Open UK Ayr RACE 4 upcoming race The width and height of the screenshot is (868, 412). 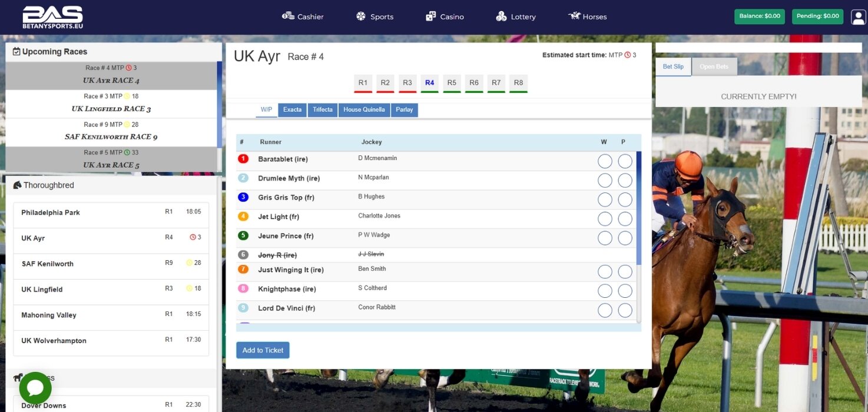(111, 75)
